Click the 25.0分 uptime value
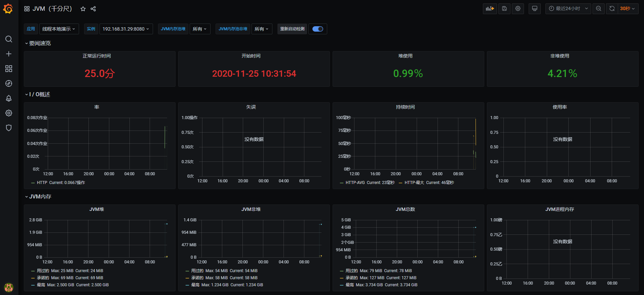 click(100, 73)
